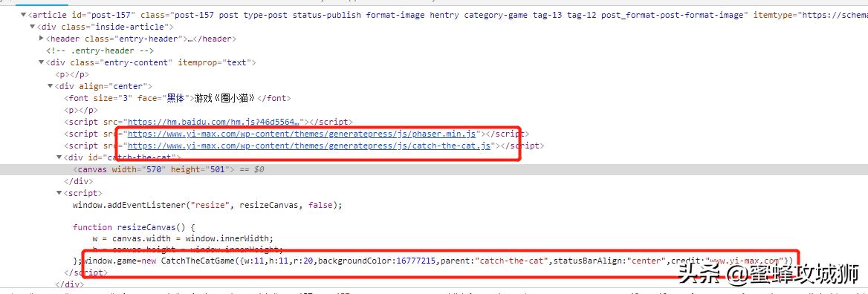868x294 pixels.
Task: Open the catch-the-cat.js script link
Action: pyautogui.click(x=309, y=146)
